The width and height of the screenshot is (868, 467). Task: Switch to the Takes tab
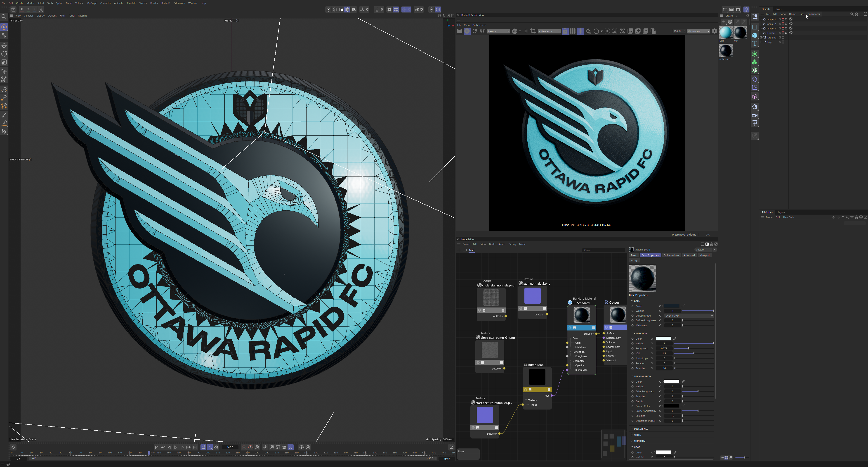point(778,9)
